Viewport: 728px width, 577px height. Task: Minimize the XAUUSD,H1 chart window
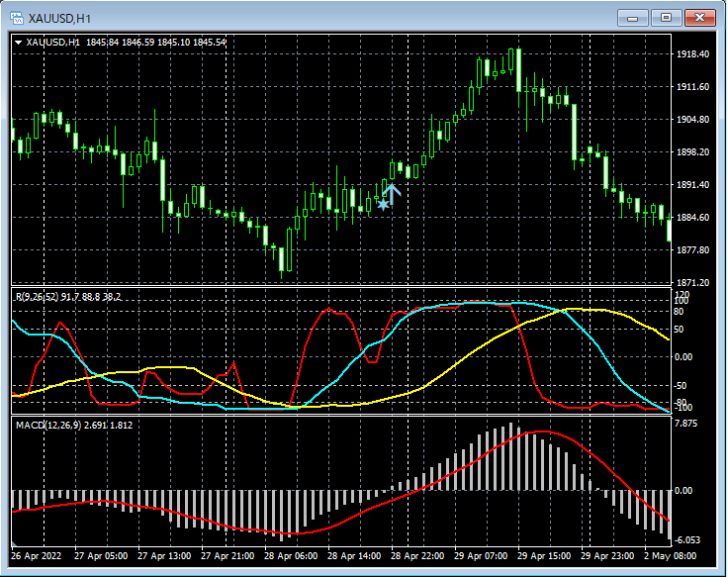click(x=633, y=17)
